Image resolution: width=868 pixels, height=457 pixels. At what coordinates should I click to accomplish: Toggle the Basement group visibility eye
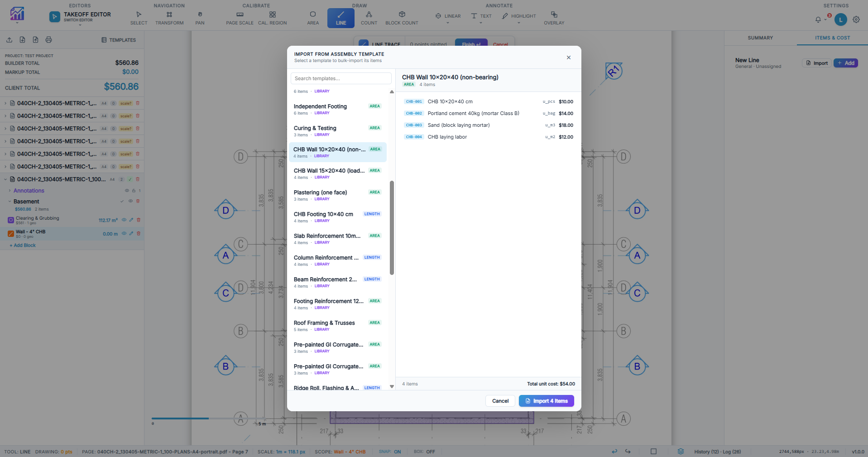pos(130,201)
